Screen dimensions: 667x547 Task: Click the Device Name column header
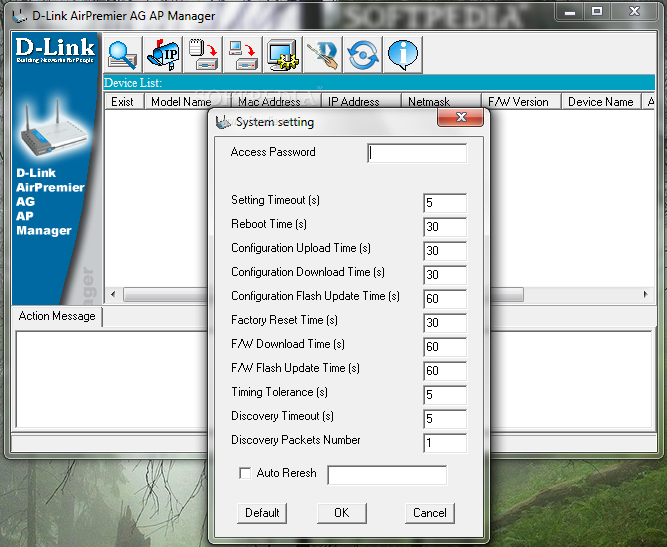pos(601,102)
